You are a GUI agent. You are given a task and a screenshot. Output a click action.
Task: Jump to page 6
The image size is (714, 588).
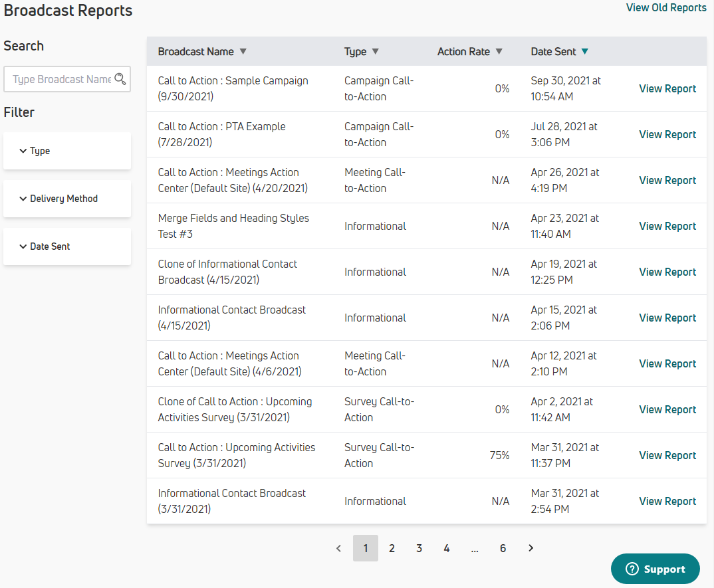point(503,548)
